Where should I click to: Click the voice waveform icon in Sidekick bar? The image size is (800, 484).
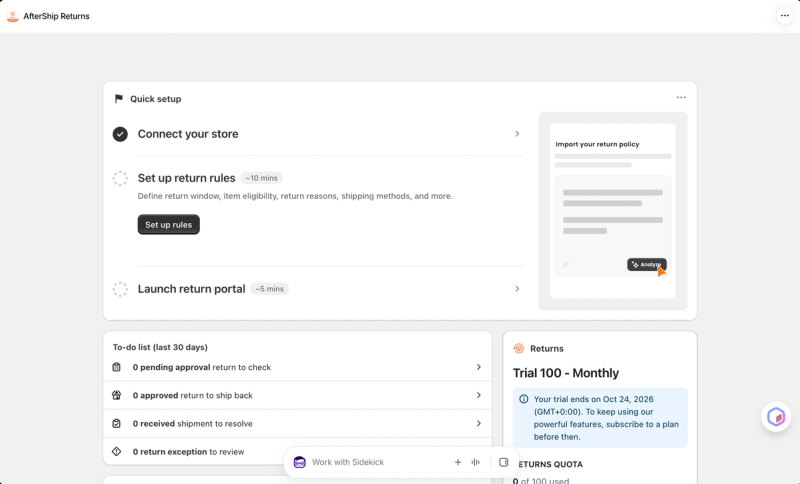pyautogui.click(x=476, y=462)
